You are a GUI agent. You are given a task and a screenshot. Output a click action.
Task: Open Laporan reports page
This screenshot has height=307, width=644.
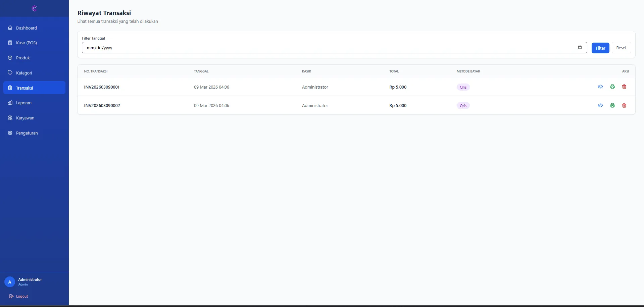click(x=23, y=103)
